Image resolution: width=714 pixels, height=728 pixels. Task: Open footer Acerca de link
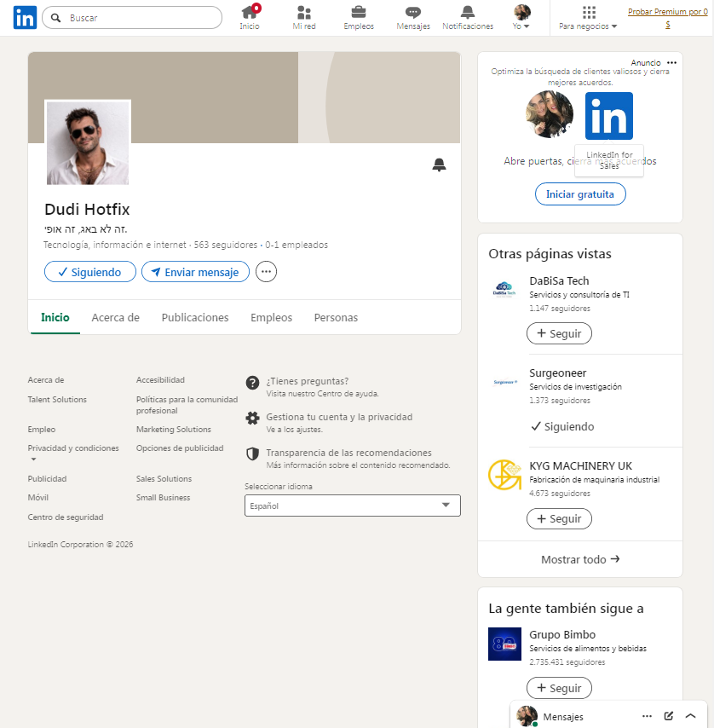point(46,380)
